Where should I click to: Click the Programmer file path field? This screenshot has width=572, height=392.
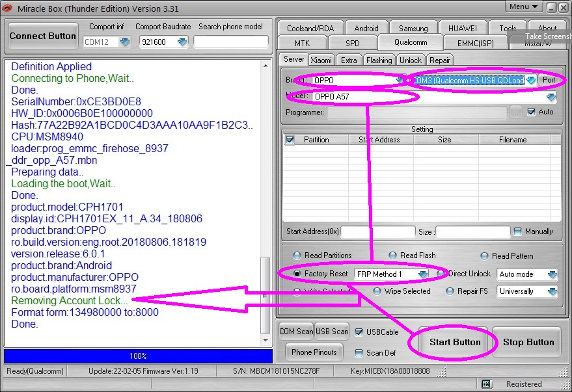pyautogui.click(x=416, y=112)
